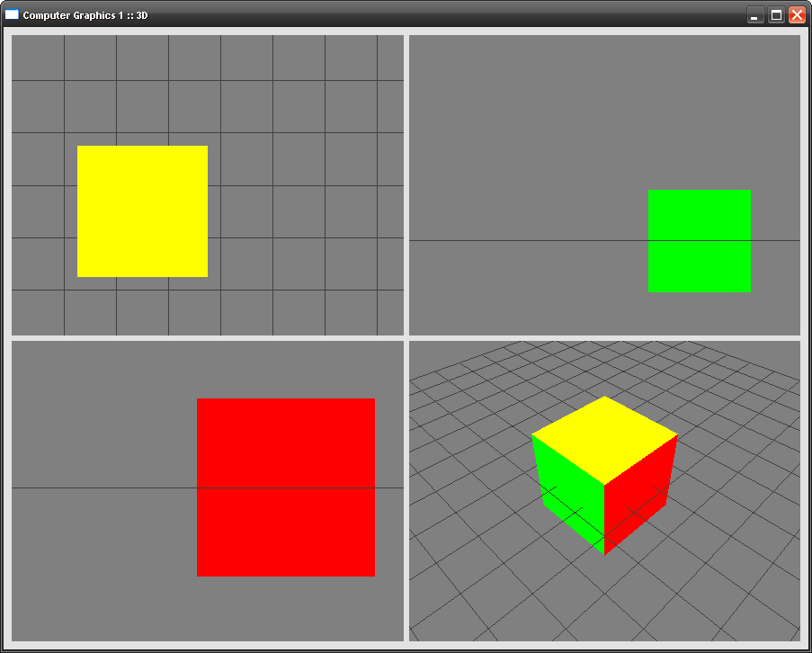Click the green square in the side-view viewport
Image resolution: width=812 pixels, height=653 pixels.
pos(699,241)
